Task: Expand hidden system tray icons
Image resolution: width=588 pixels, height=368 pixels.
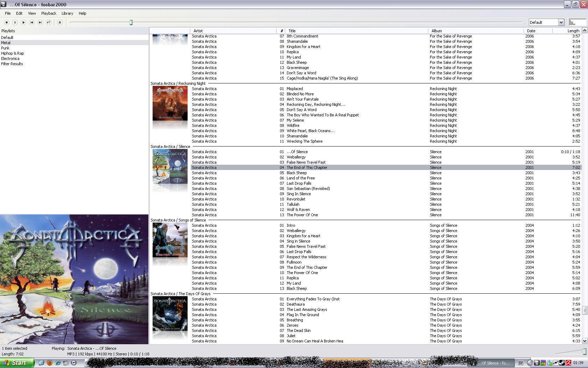Action: (530, 363)
